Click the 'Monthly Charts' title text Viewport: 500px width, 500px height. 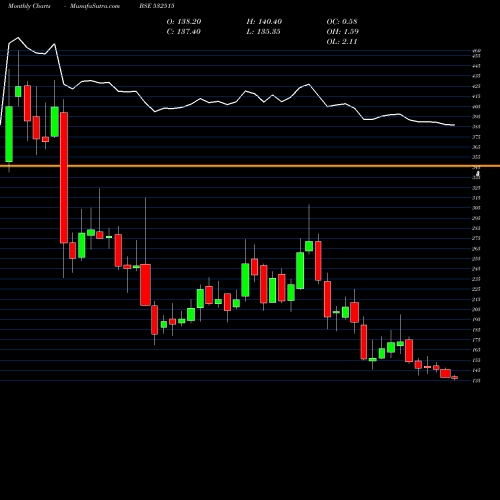[29, 6]
